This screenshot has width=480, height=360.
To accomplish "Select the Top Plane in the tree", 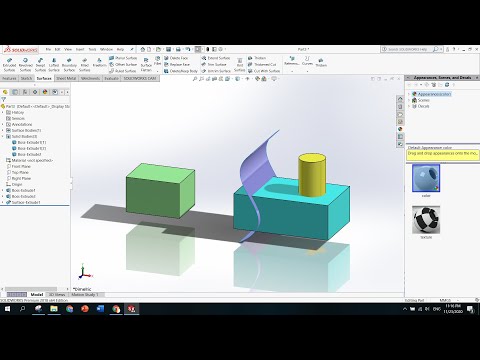I will click(x=18, y=172).
